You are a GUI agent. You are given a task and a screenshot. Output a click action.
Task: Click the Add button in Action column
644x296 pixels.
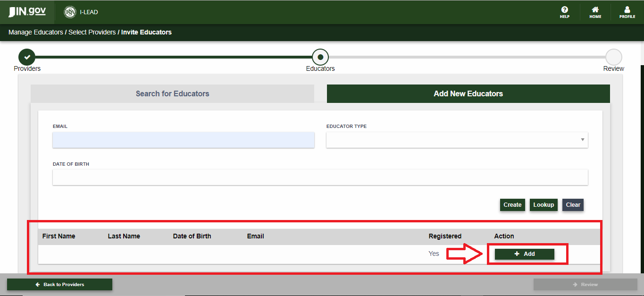524,254
